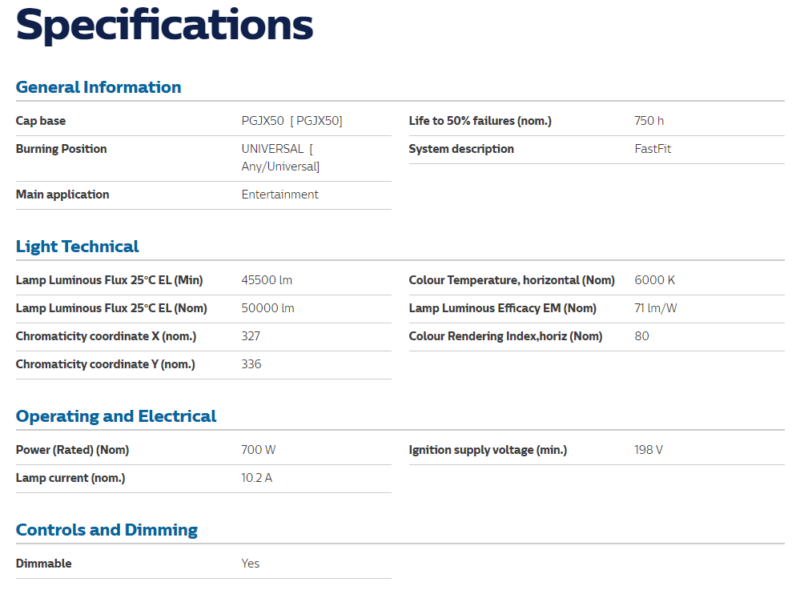Select the Entertainment main application value
The height and width of the screenshot is (590, 800).
pos(280,194)
